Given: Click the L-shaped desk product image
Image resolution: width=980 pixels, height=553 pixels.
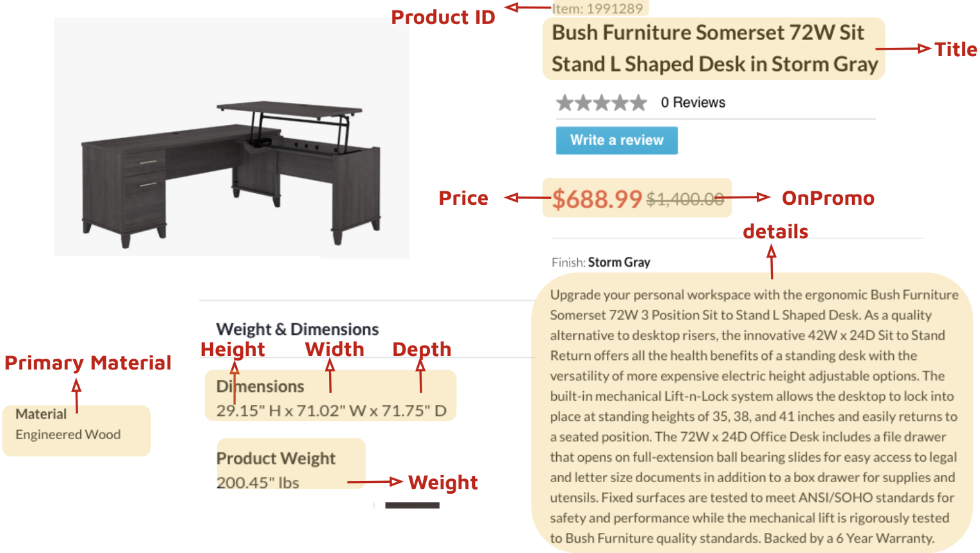Looking at the screenshot, I should click(x=232, y=137).
